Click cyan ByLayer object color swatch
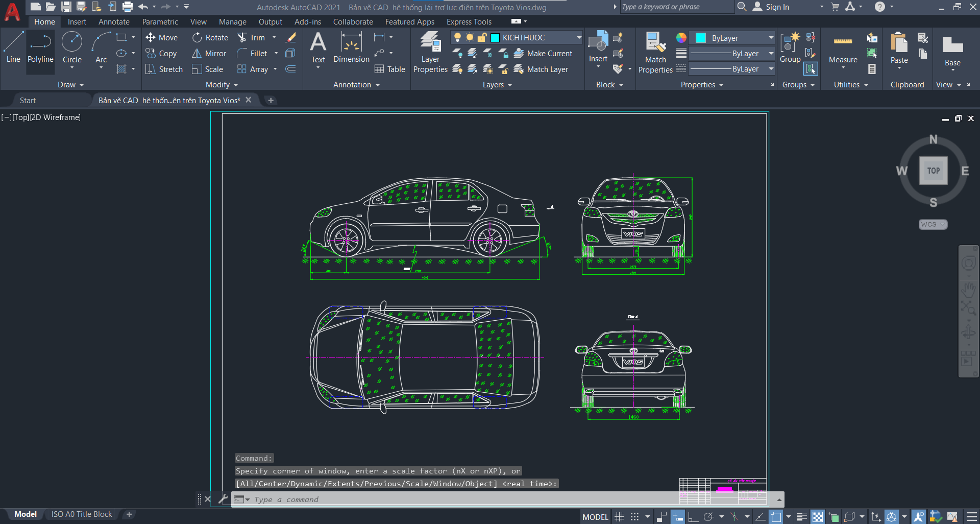The image size is (980, 524). (x=701, y=38)
